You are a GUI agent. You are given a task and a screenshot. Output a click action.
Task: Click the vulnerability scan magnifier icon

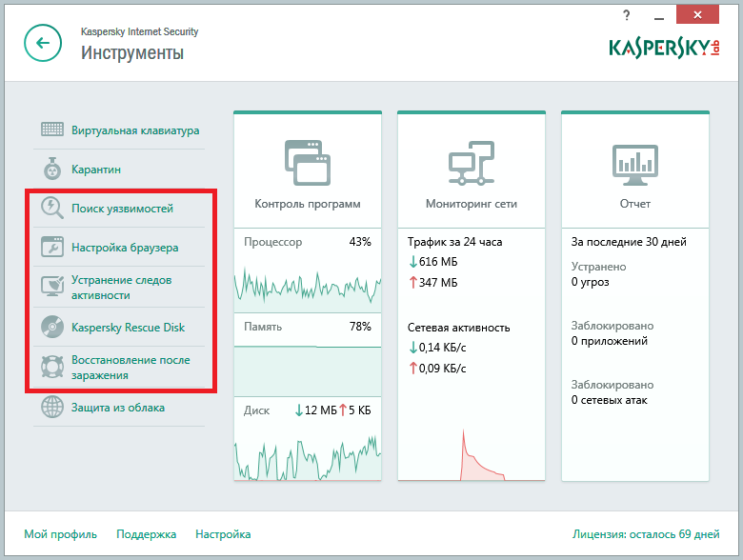coord(52,208)
